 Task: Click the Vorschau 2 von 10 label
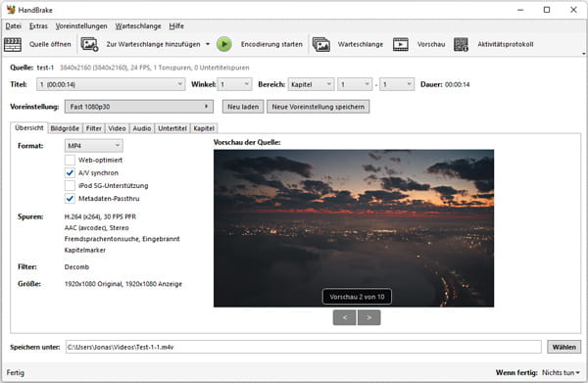pos(357,297)
